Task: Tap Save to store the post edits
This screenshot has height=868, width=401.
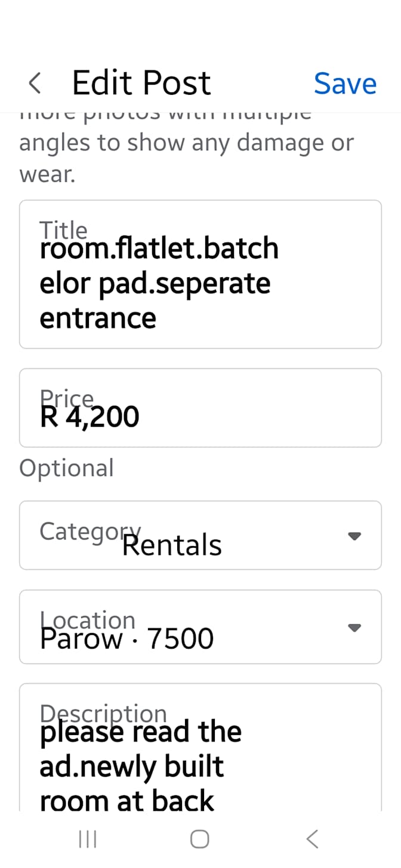Action: pyautogui.click(x=345, y=83)
